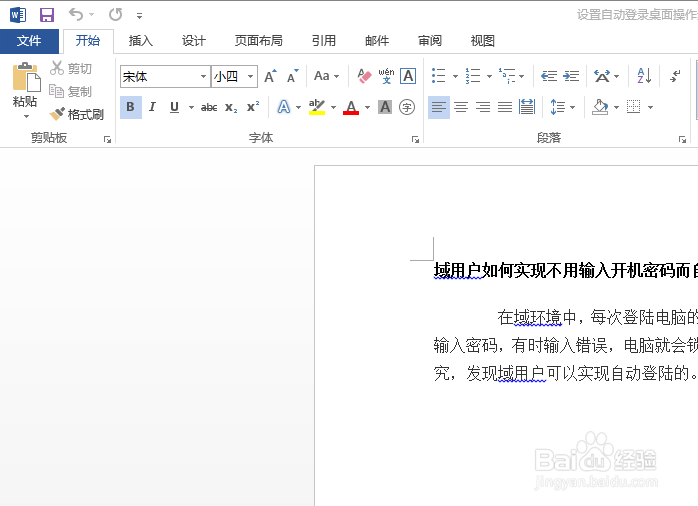Expand the 粘贴 paste options arrow

click(x=26, y=117)
